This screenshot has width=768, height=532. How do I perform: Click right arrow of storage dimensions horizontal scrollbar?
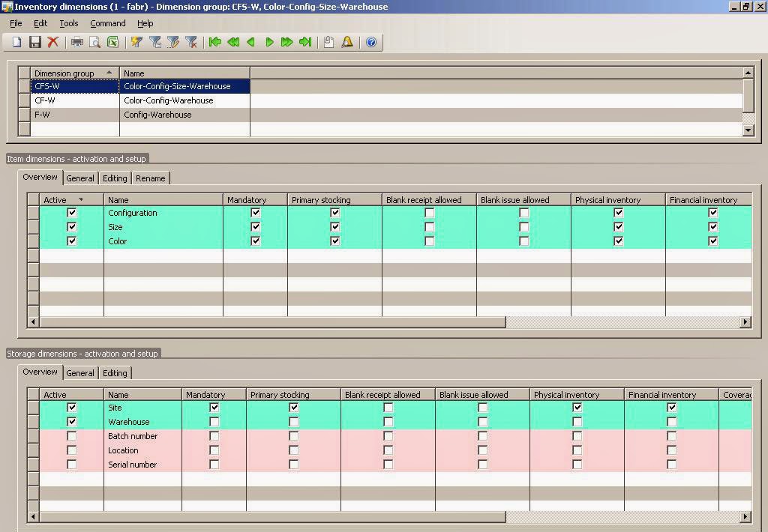click(x=745, y=516)
